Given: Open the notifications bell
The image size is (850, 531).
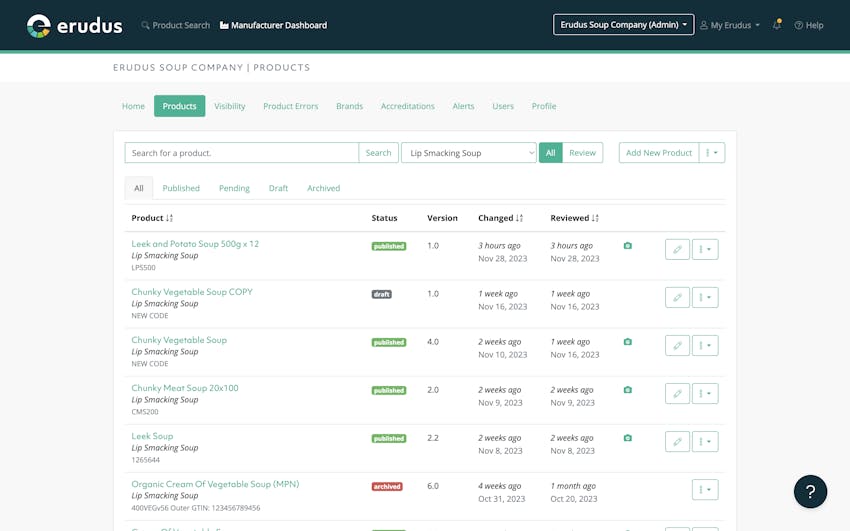Looking at the screenshot, I should [777, 24].
